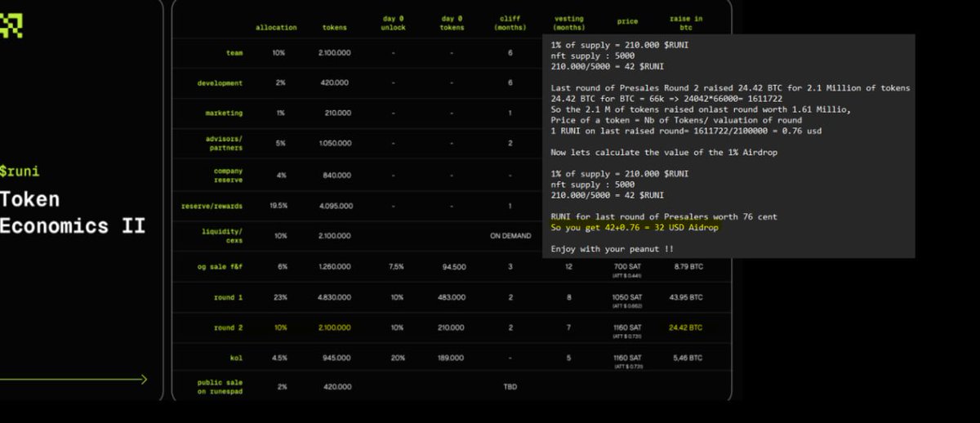Screen dimensions: 980x423
Task: Select the "$runi" ticker text
Action: coord(20,171)
